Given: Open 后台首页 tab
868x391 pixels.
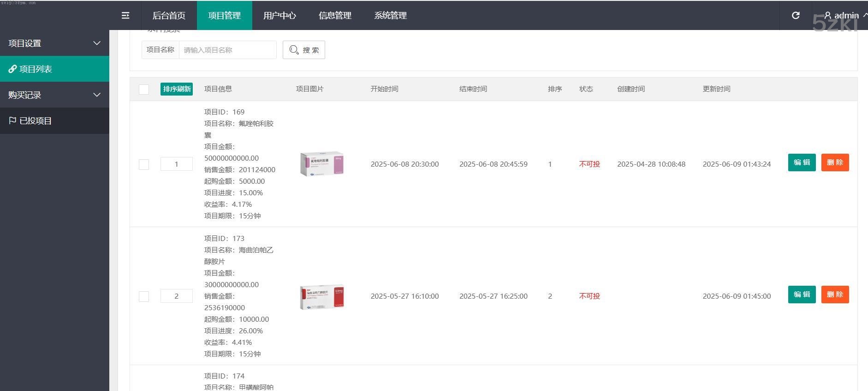Looking at the screenshot, I should pos(169,15).
